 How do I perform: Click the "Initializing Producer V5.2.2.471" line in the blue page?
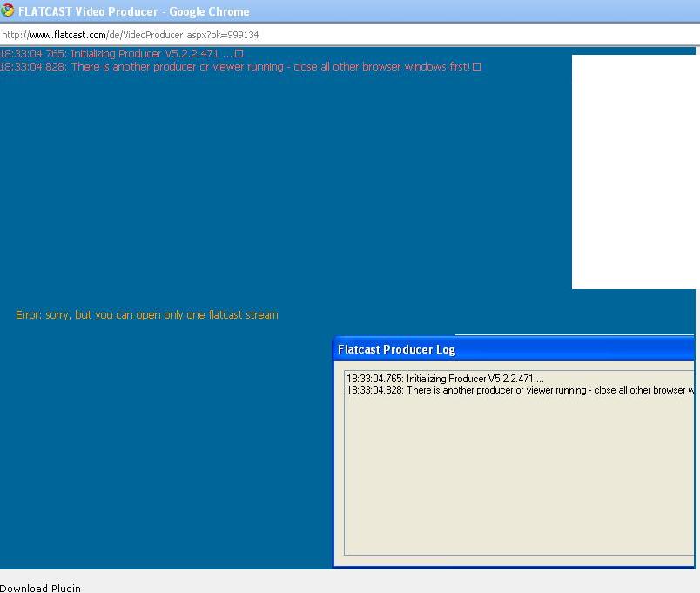pyautogui.click(x=121, y=54)
